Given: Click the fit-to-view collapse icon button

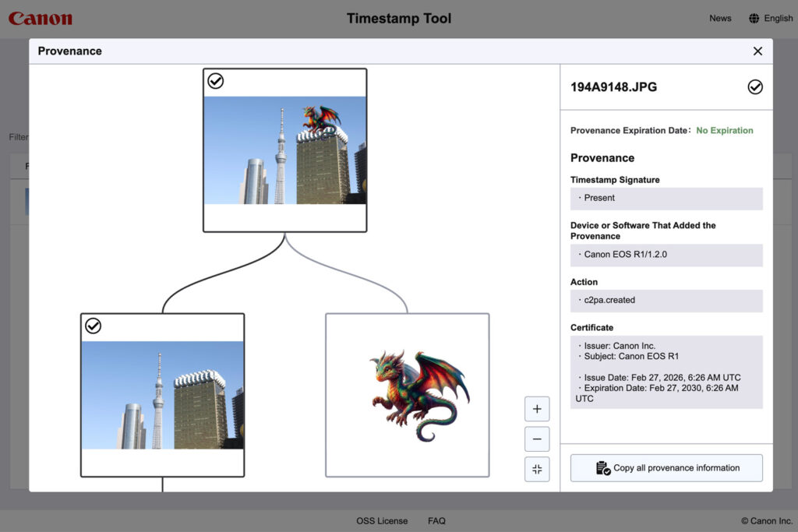Looking at the screenshot, I should coord(537,469).
